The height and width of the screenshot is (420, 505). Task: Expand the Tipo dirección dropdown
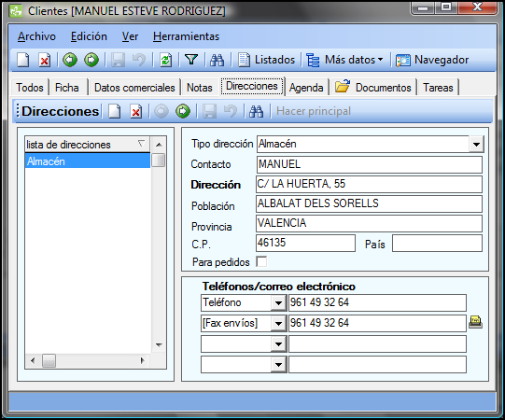pyautogui.click(x=476, y=145)
